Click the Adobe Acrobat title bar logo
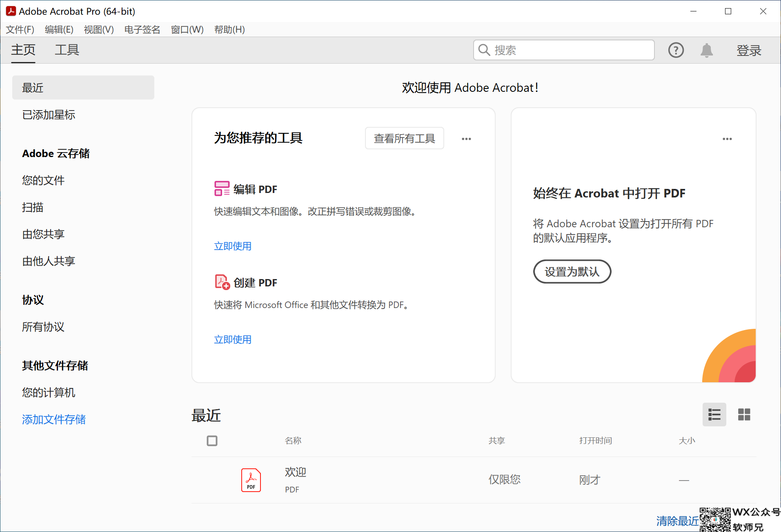This screenshot has width=781, height=532. point(11,11)
